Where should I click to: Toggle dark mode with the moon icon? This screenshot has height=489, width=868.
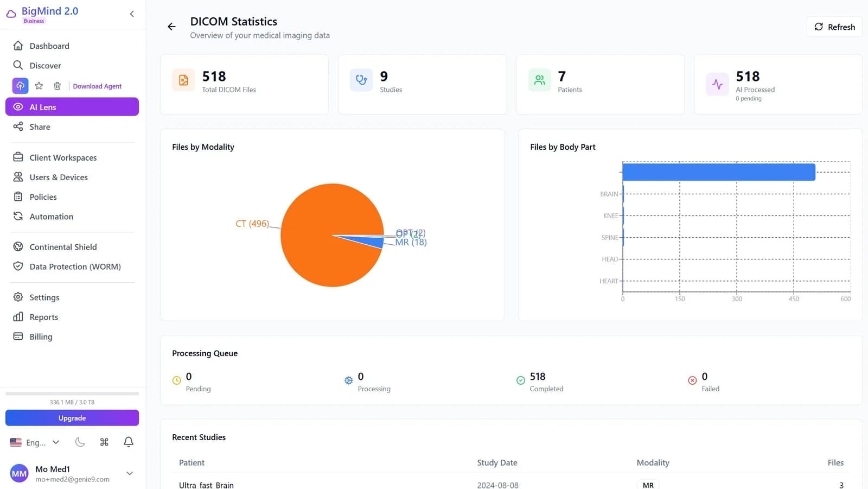80,442
